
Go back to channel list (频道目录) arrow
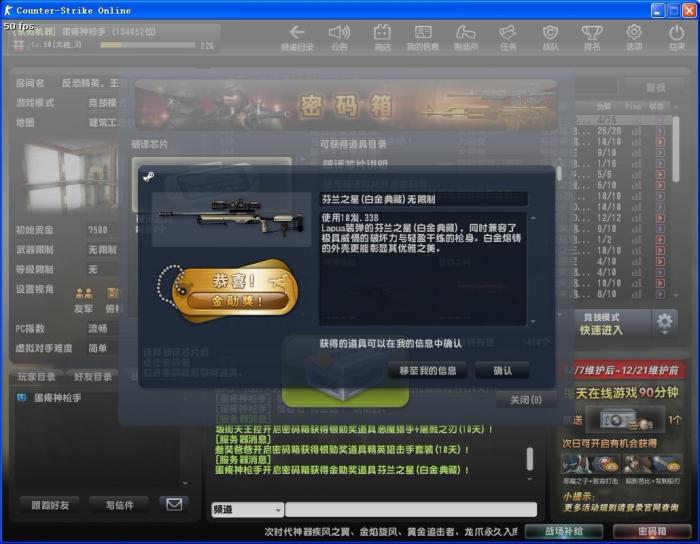click(296, 32)
